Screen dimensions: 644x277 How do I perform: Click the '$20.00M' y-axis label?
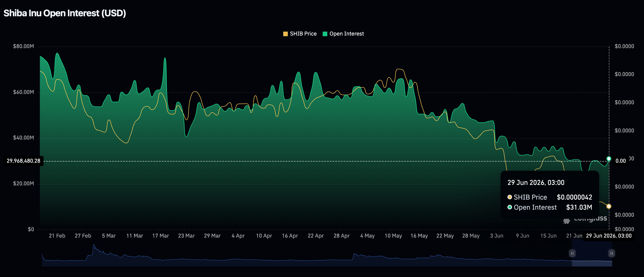[23, 184]
